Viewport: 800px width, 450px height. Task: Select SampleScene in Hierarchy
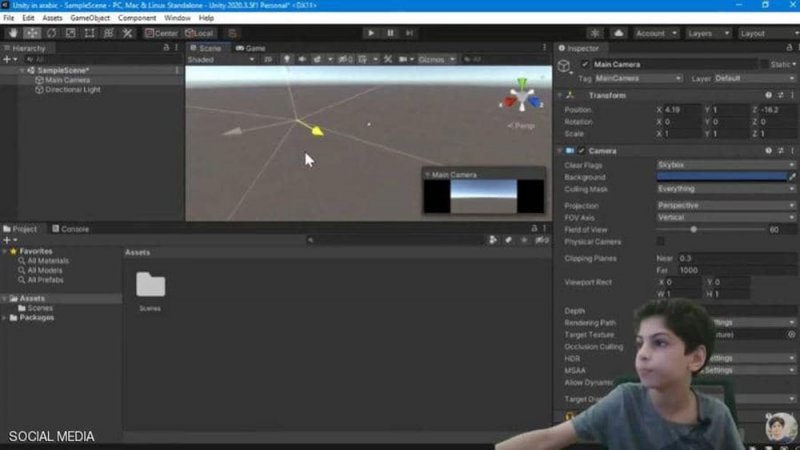click(63, 70)
